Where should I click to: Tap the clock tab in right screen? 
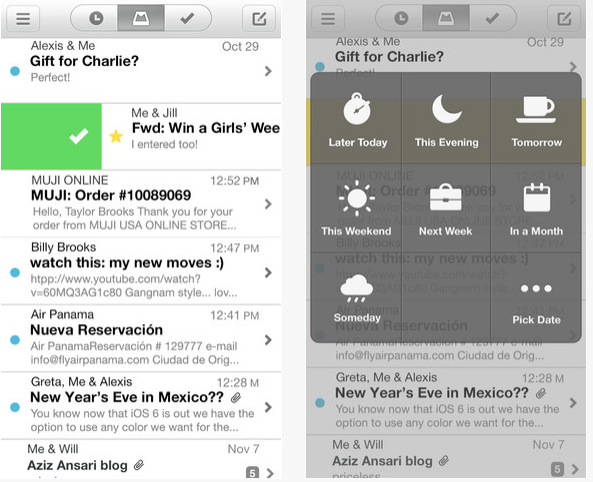coord(400,18)
